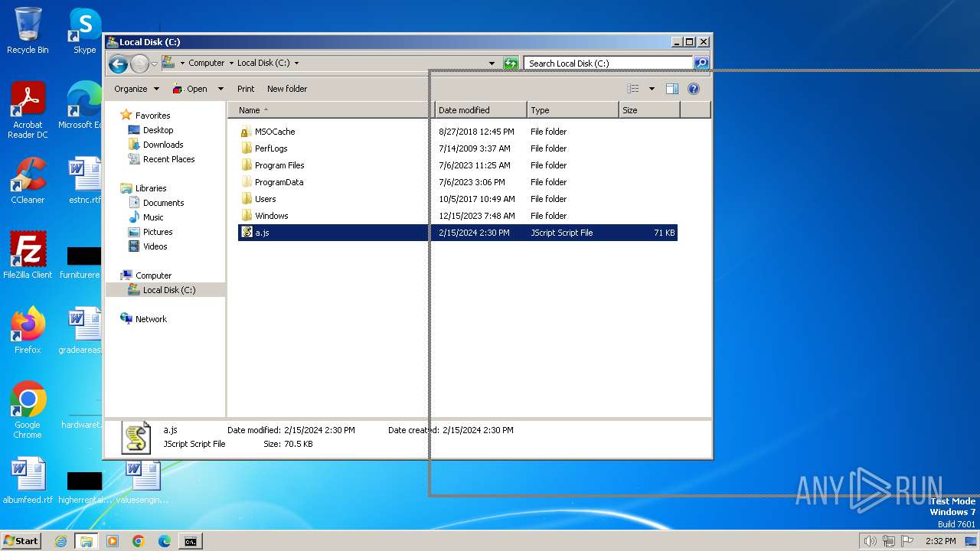
Task: Click the Open toolbar button
Action: pos(190,89)
